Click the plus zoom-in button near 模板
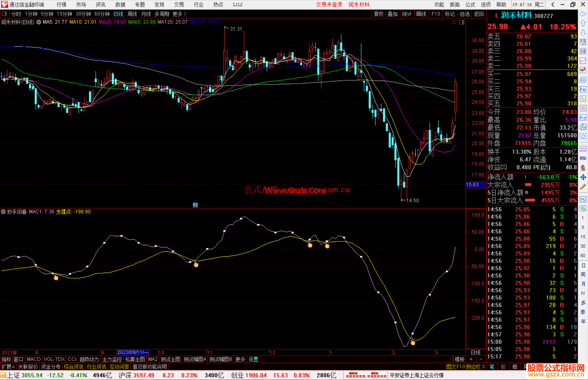Image resolution: width=588 pixels, height=380 pixels. (471, 359)
